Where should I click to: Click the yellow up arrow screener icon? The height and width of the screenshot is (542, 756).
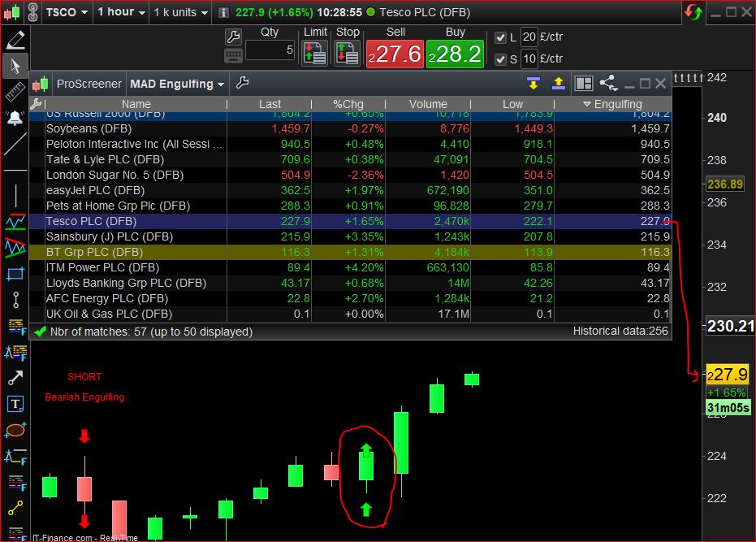(x=559, y=84)
